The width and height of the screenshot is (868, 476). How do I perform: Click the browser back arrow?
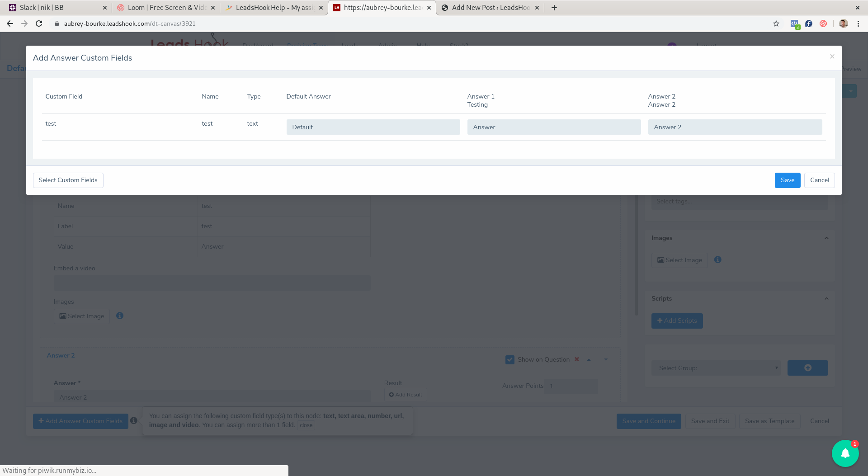10,24
